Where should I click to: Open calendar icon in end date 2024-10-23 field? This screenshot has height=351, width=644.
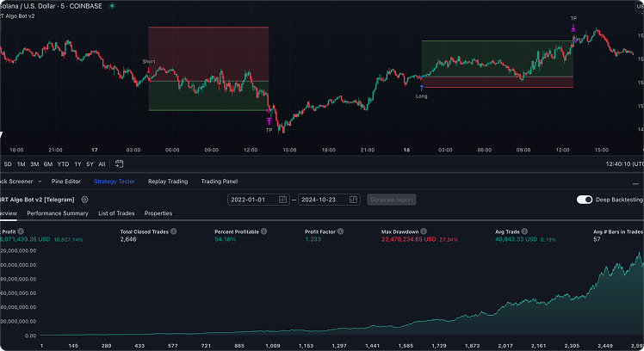pos(353,200)
